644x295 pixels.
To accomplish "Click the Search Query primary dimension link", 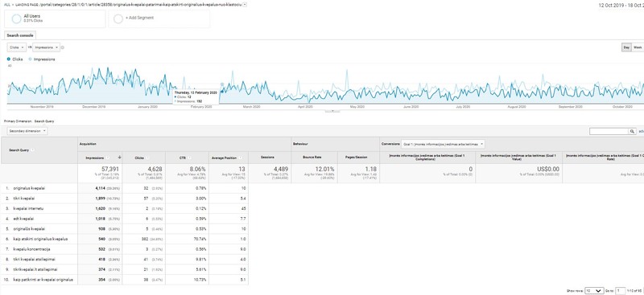I will pos(44,121).
